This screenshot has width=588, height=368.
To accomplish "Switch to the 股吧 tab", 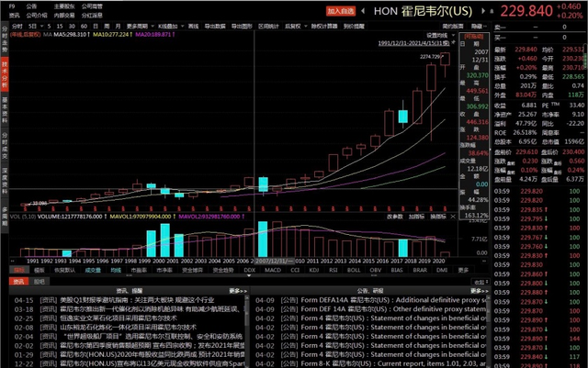I will click(x=39, y=282).
